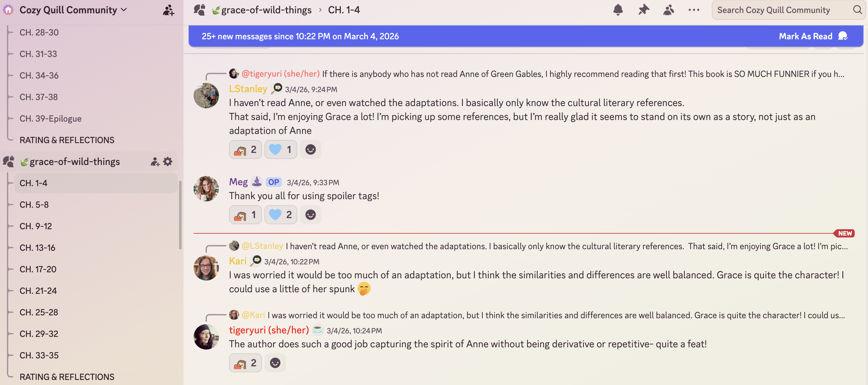Toggle blue heart reaction on LStanley's message
The height and width of the screenshot is (385, 868).
(281, 149)
